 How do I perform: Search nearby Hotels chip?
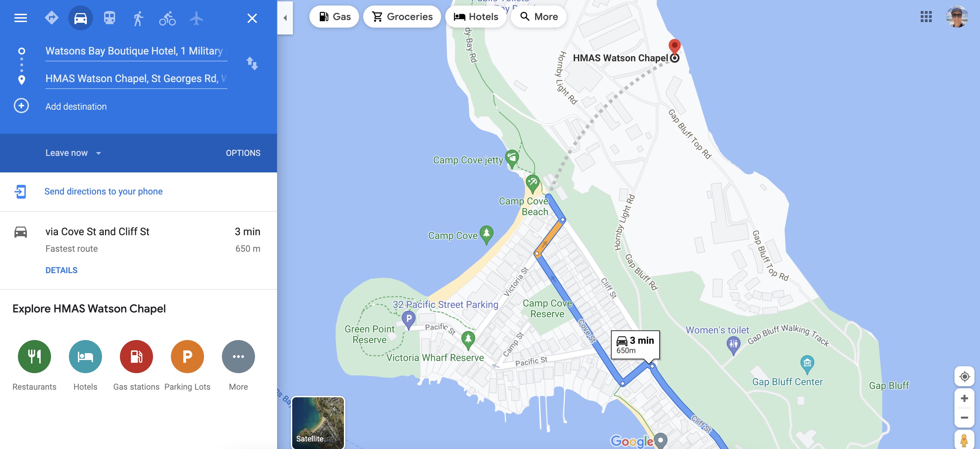(476, 17)
